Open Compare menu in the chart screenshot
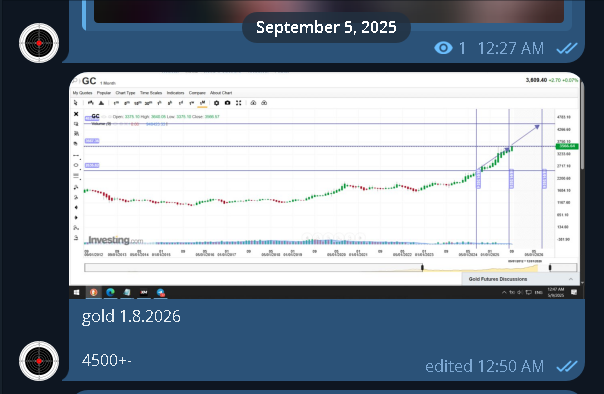Viewport: 604px width, 394px height. click(x=197, y=93)
